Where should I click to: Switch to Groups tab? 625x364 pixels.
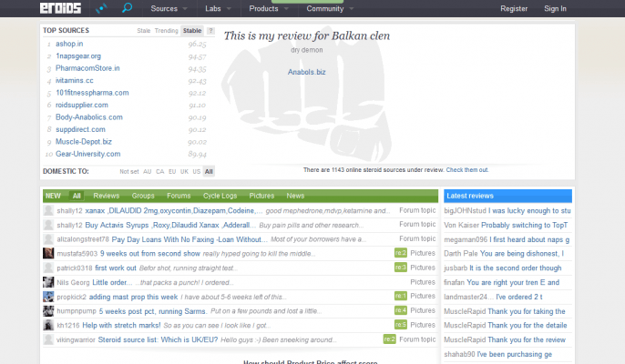(143, 196)
